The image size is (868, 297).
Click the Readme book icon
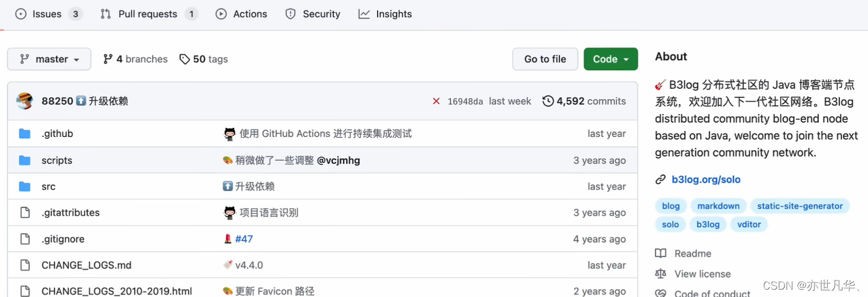(x=661, y=254)
